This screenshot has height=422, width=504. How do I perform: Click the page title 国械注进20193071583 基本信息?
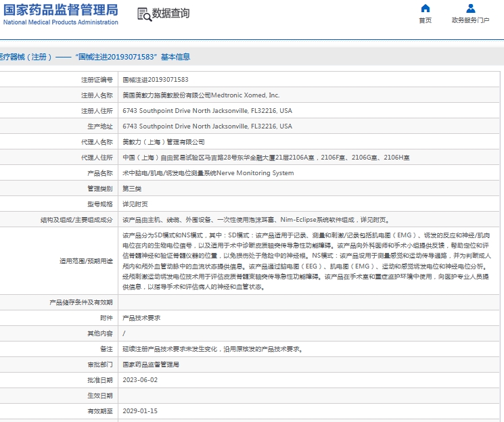pyautogui.click(x=133, y=57)
